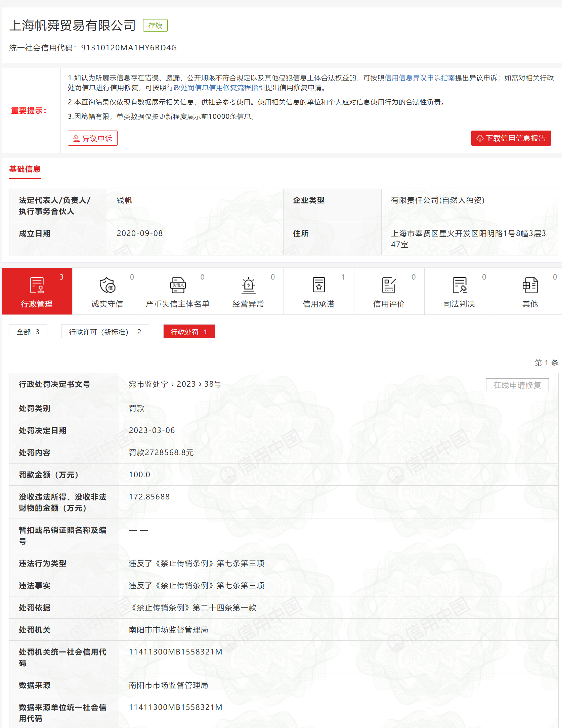This screenshot has width=562, height=728.
Task: Select the 行政许可（新标准）filter tab
Action: [x=105, y=331]
